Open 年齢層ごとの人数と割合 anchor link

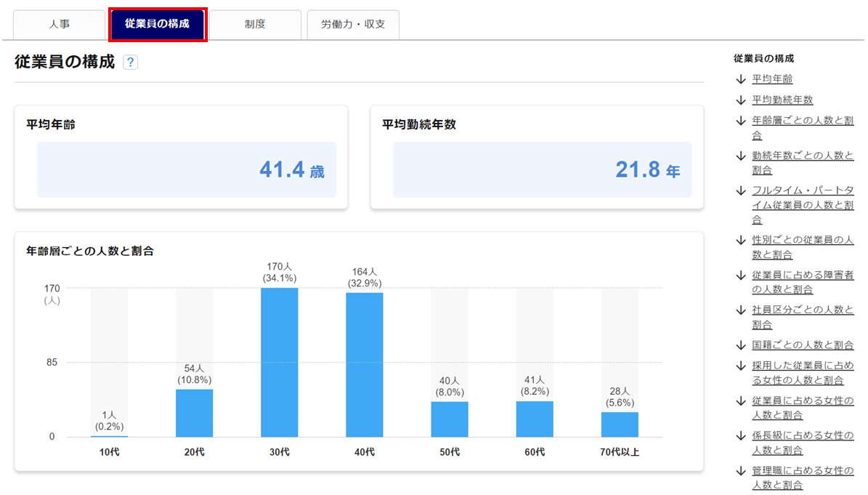click(803, 128)
